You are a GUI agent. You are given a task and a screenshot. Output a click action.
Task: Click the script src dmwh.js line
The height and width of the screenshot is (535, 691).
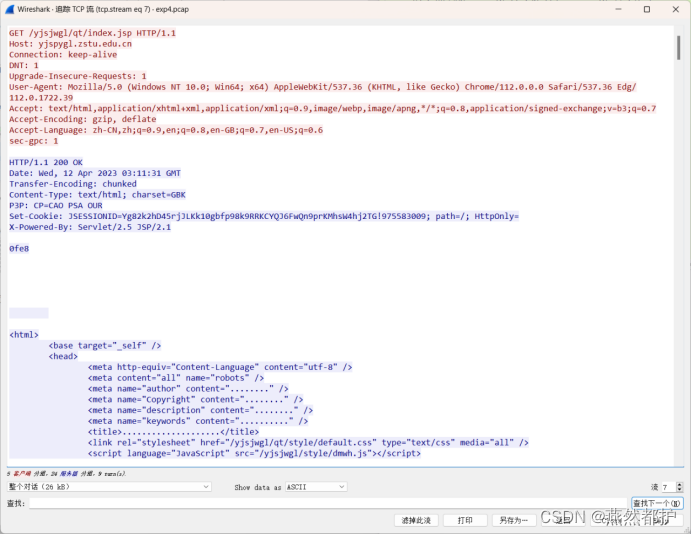pos(254,453)
